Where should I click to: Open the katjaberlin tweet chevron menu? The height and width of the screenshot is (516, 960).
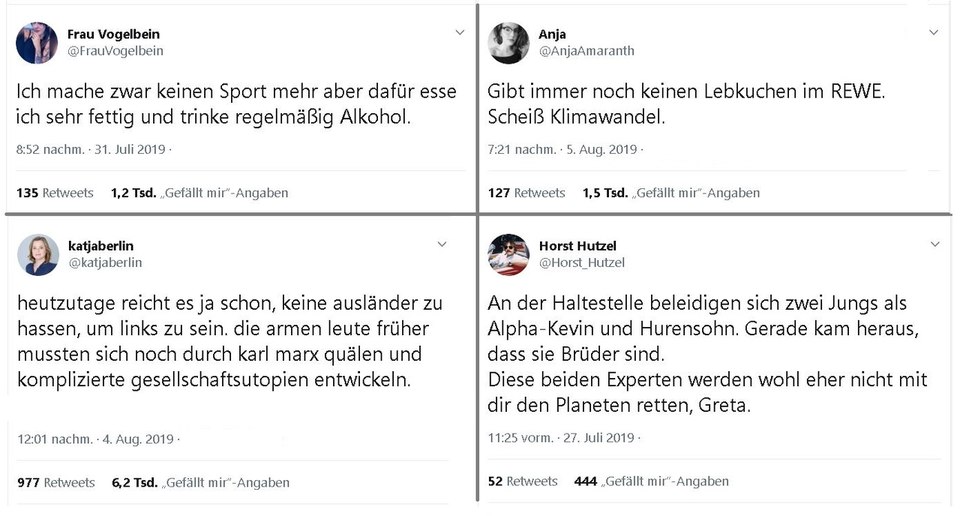click(x=441, y=244)
